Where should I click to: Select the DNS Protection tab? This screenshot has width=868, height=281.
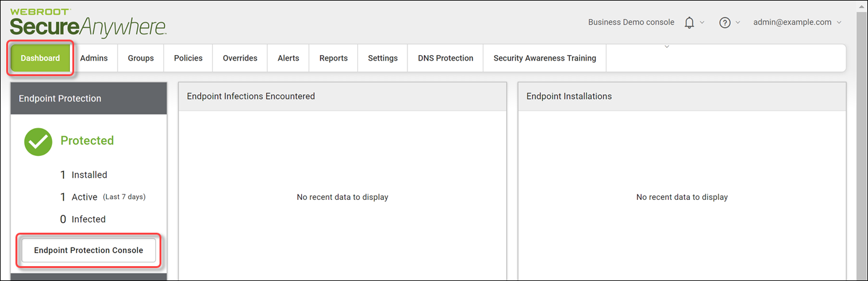point(446,58)
